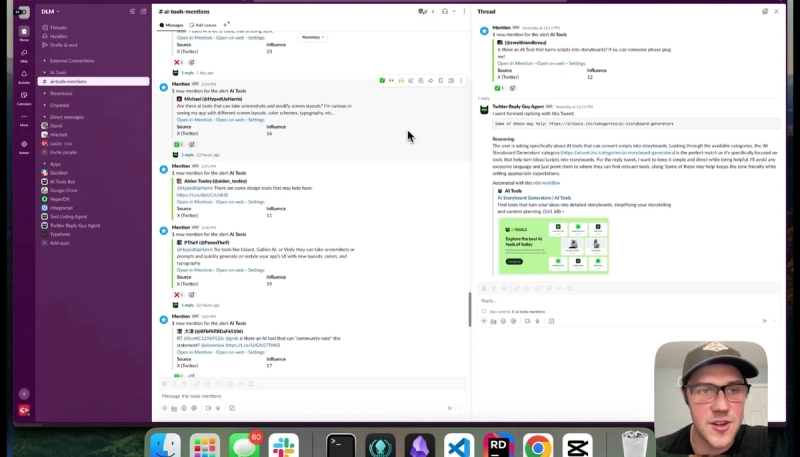This screenshot has height=457, width=800.
Task: Open DLM workspace dropdown menu
Action: [50, 11]
